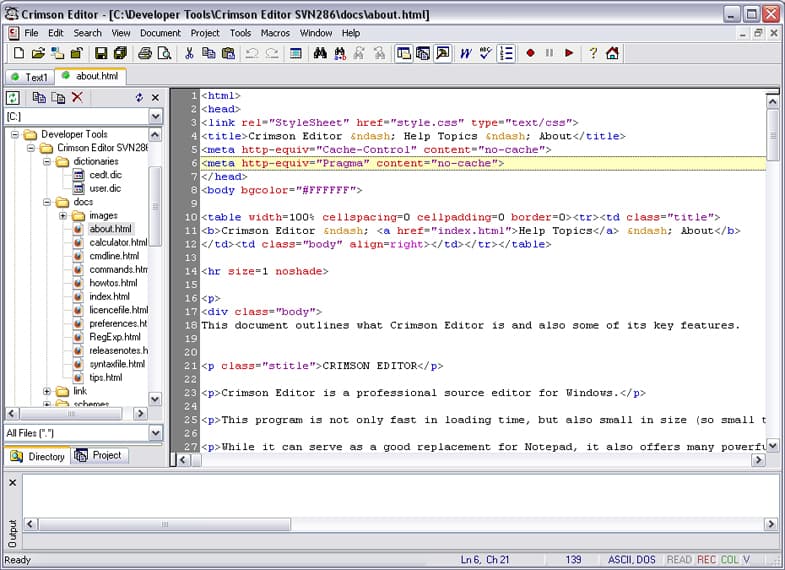Collapse the docs folder
The height and width of the screenshot is (570, 785).
(x=47, y=202)
